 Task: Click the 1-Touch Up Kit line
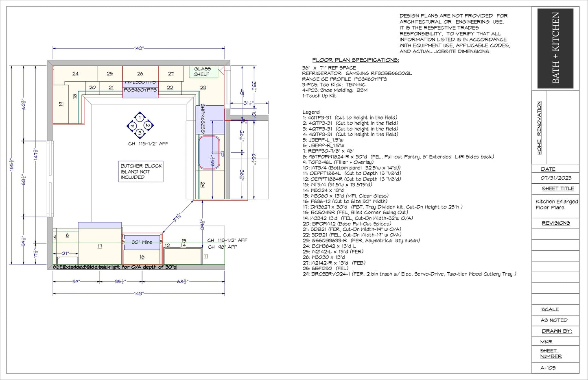319,96
